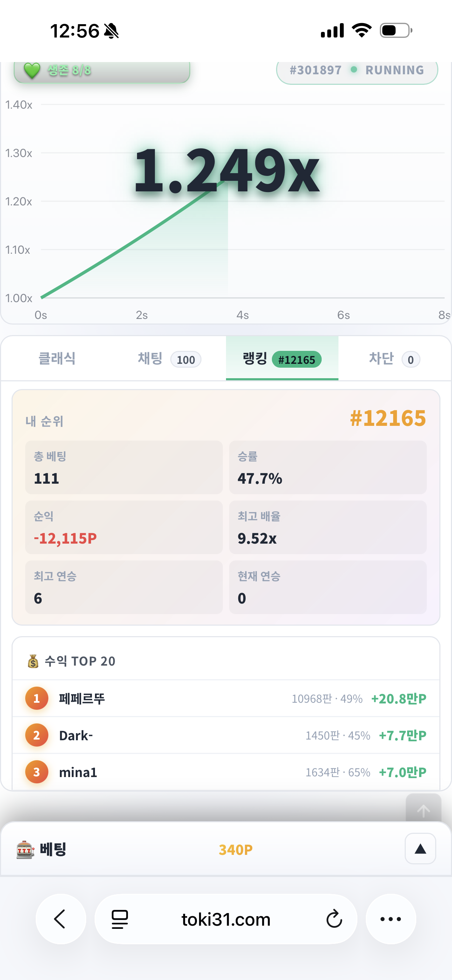Tap the 1.249x multiplier on the graph

227,170
